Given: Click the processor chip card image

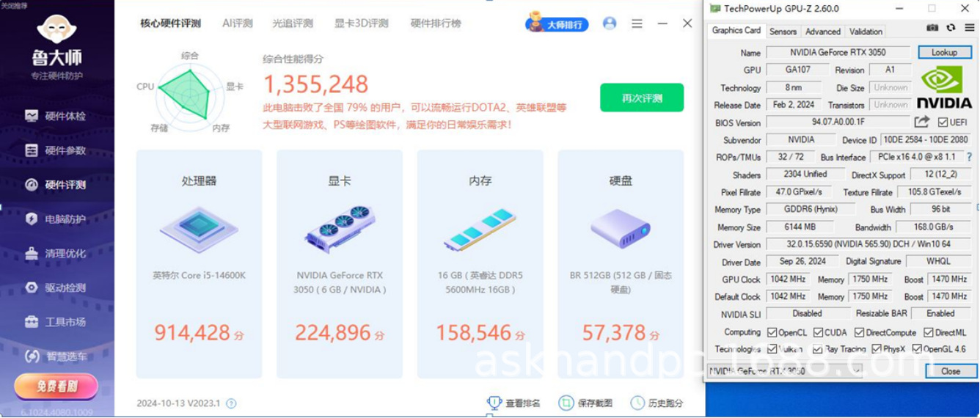Looking at the screenshot, I should tap(199, 228).
